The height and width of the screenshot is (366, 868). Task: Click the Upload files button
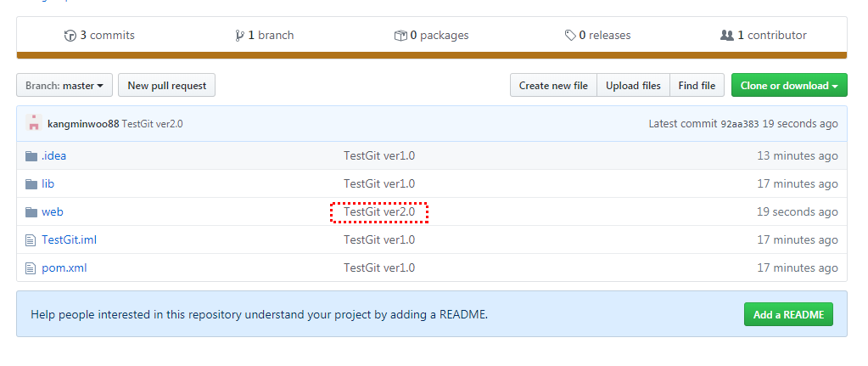[633, 85]
